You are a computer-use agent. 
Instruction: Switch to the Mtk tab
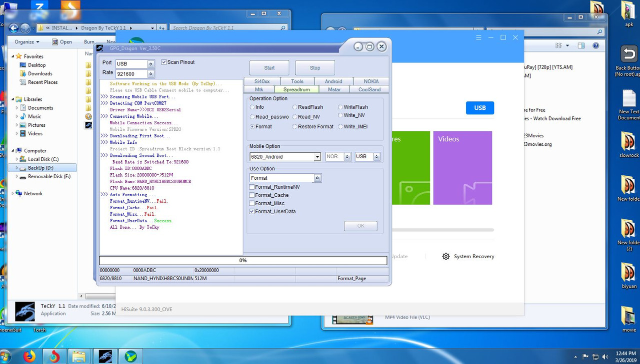click(x=259, y=89)
